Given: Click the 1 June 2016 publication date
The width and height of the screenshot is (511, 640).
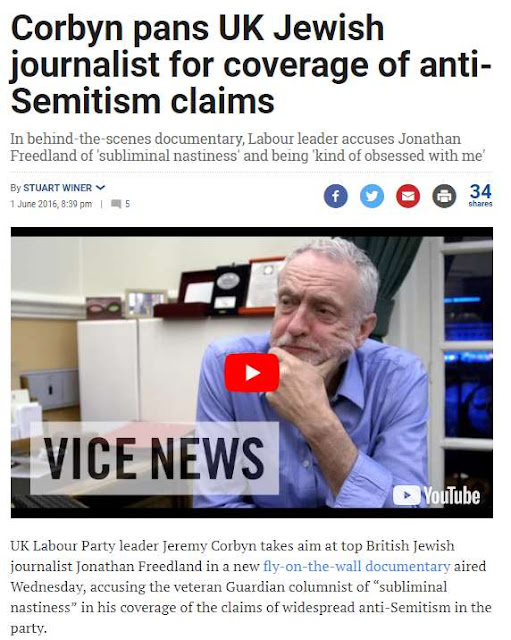Looking at the screenshot, I should (51, 204).
